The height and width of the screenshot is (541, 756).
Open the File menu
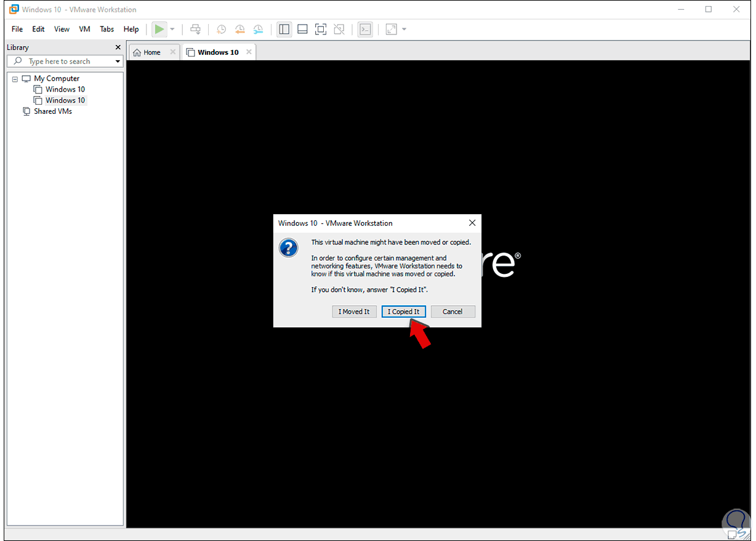[17, 29]
